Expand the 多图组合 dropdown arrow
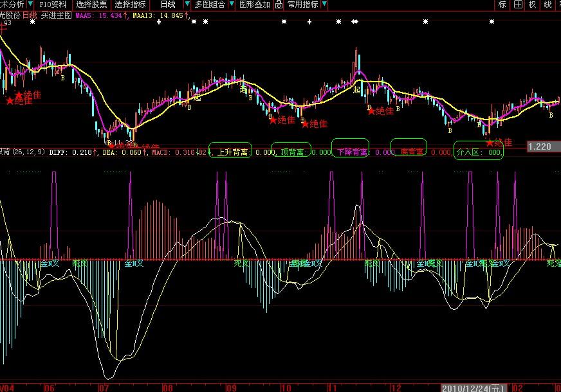This screenshot has height=392, width=561. click(x=232, y=4)
